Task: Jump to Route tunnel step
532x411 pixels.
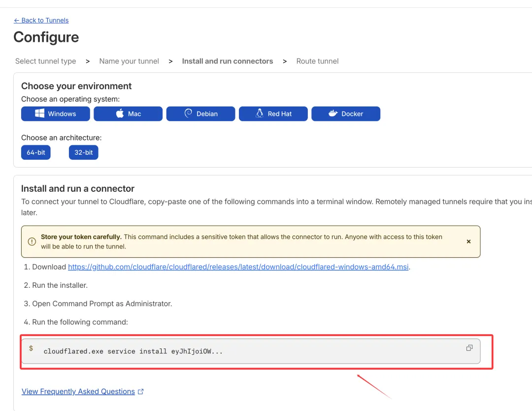Action: coord(317,61)
